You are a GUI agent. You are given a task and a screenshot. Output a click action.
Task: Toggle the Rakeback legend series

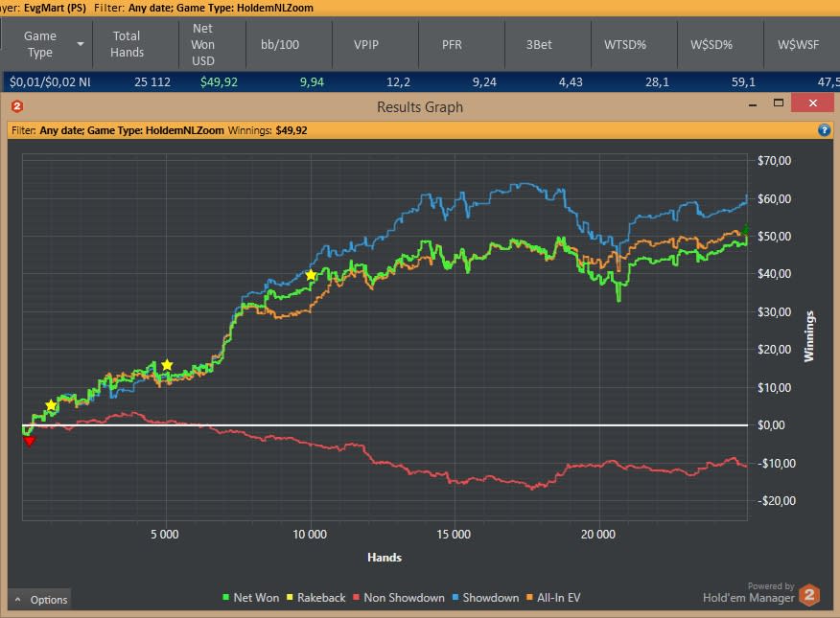point(316,597)
